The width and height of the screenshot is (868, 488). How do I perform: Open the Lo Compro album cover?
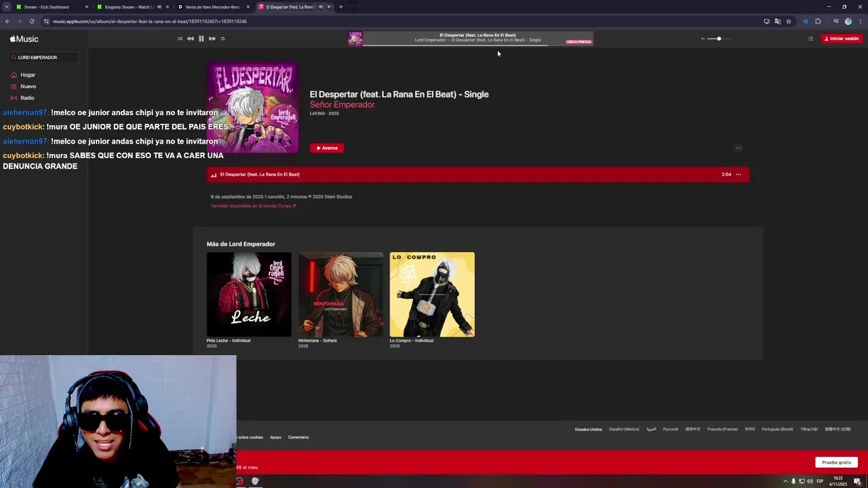pyautogui.click(x=432, y=294)
